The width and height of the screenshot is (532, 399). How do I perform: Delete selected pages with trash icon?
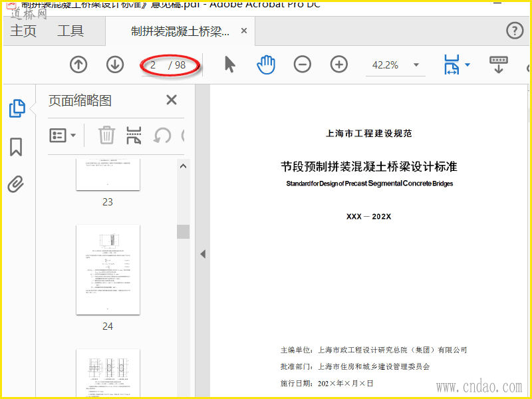click(x=107, y=136)
